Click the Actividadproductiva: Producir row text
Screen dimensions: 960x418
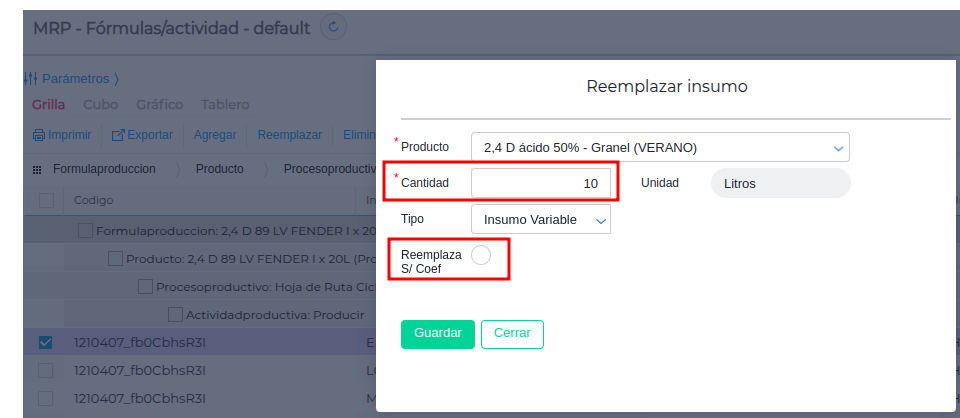click(x=275, y=315)
